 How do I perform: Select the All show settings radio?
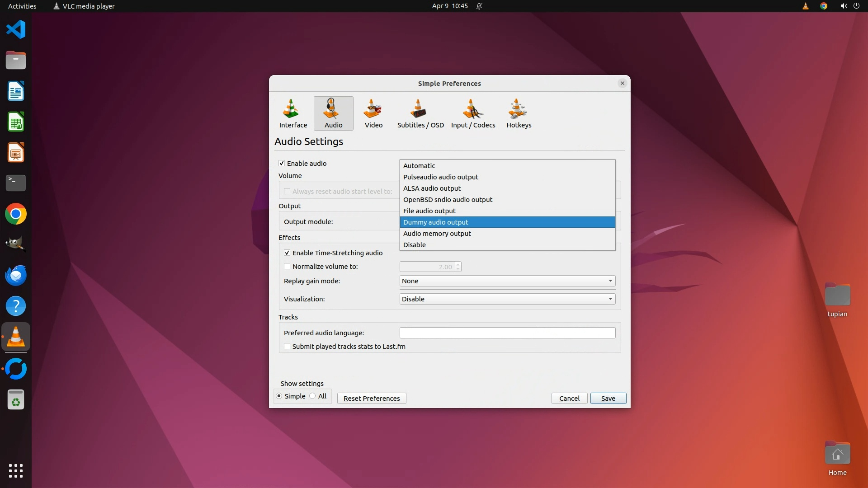coord(313,396)
